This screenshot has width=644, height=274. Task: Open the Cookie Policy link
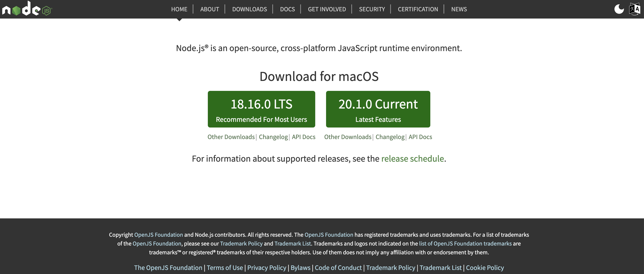coord(484,267)
